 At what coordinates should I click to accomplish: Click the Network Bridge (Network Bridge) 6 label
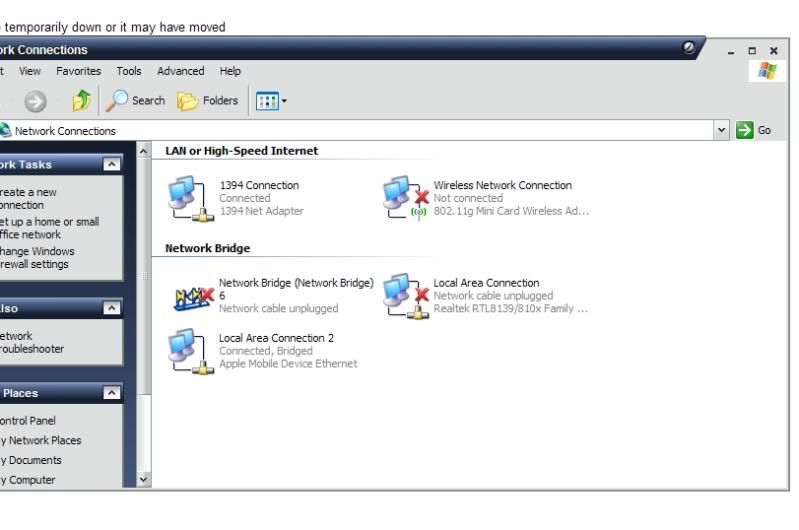point(296,289)
